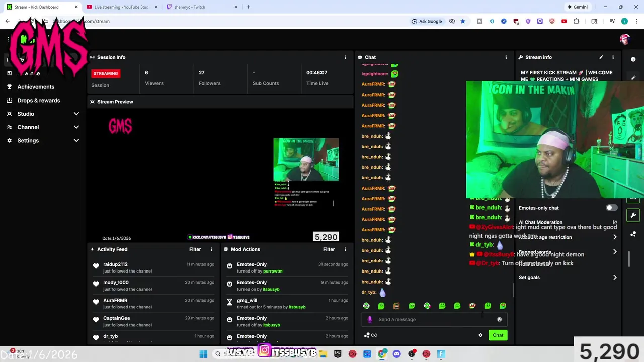This screenshot has height=362, width=644.
Task: Open raidup2112 in Activity Feed
Action: point(115,264)
